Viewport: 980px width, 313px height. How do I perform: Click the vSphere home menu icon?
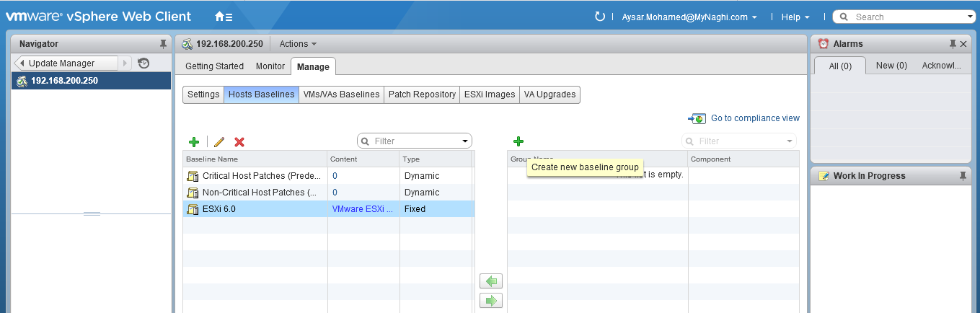(x=224, y=17)
